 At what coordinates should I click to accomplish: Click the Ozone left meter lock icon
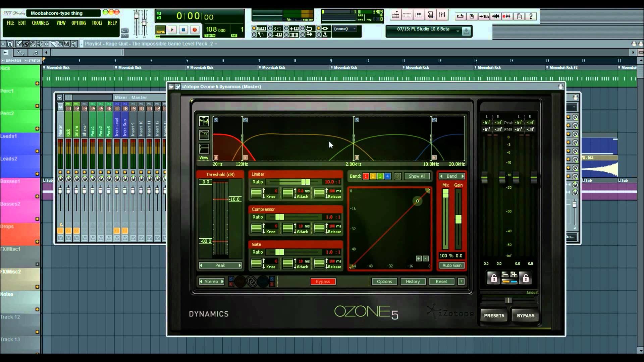pos(494,278)
